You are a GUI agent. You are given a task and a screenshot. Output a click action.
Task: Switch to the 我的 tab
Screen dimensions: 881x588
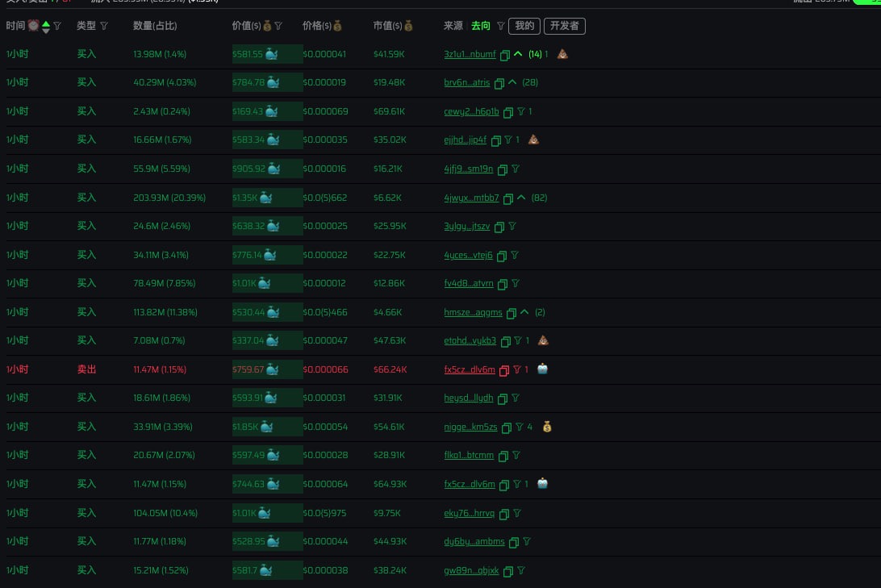coord(524,26)
